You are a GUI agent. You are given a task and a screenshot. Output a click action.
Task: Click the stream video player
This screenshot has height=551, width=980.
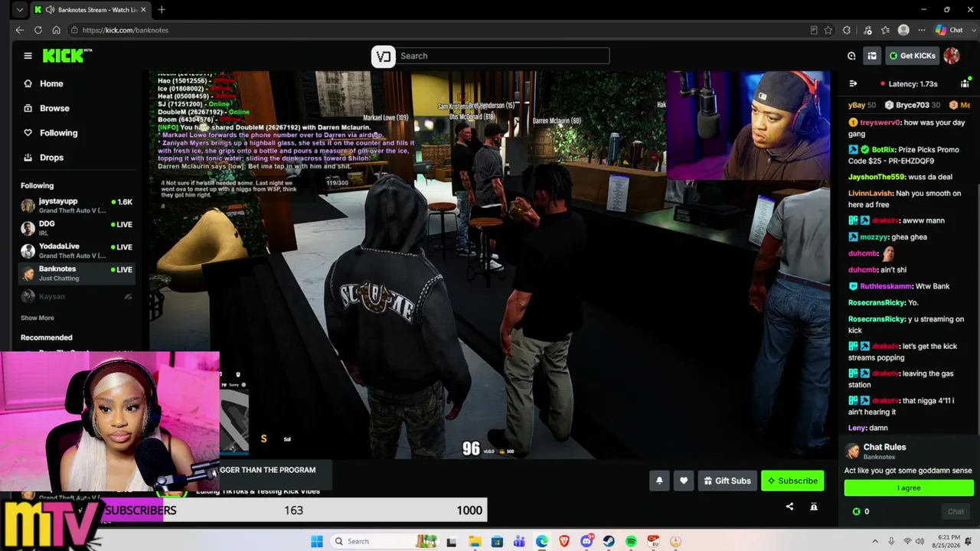tap(490, 265)
